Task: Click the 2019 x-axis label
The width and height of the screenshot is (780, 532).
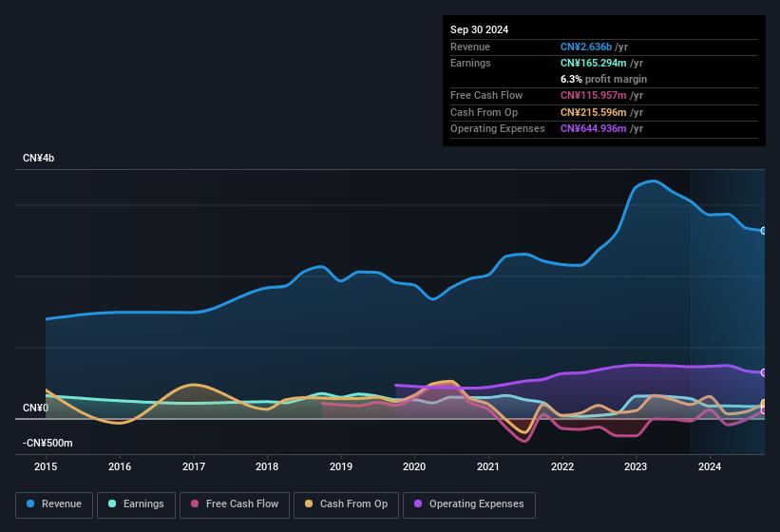Action: 341,466
